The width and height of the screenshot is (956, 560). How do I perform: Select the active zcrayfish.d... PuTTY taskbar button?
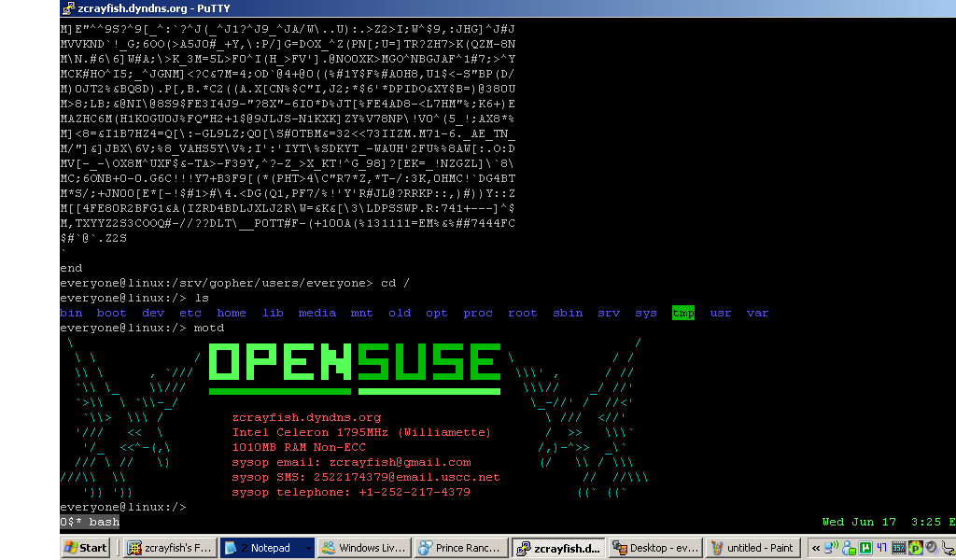[558, 548]
